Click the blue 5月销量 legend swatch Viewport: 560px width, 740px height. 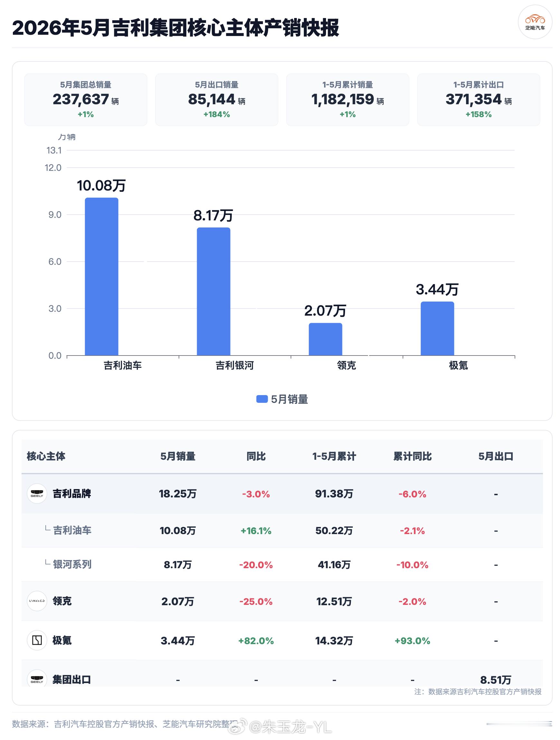coord(262,399)
